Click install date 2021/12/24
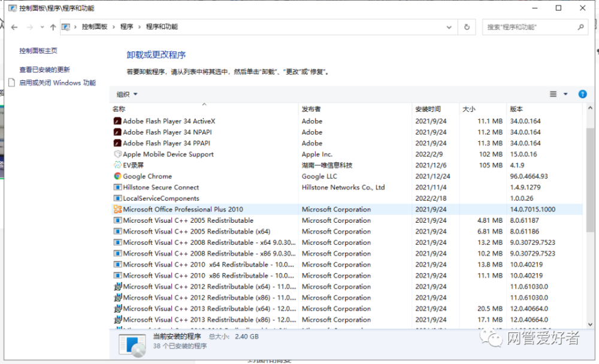 (433, 176)
